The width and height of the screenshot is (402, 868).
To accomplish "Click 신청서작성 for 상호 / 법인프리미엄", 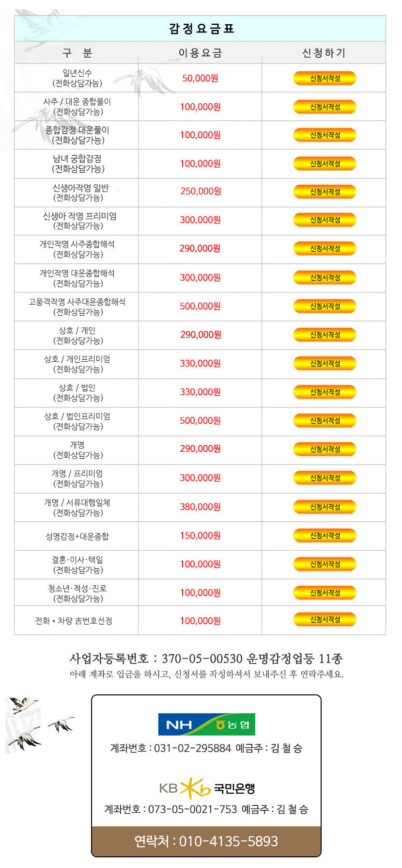I will tap(325, 420).
